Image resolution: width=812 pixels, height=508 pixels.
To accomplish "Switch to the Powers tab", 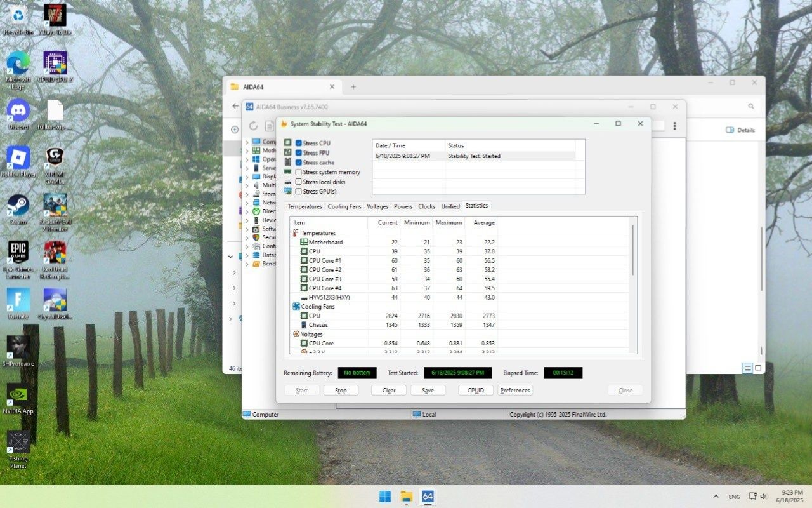I will point(403,206).
